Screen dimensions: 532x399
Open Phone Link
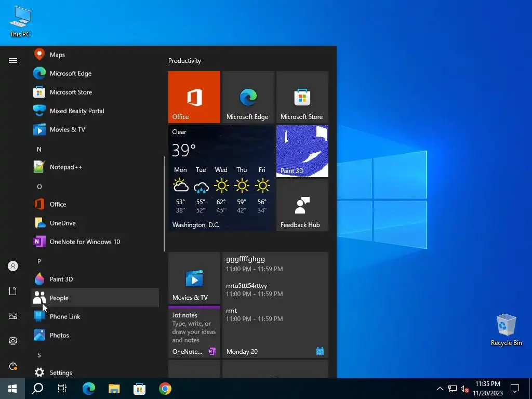click(95, 316)
